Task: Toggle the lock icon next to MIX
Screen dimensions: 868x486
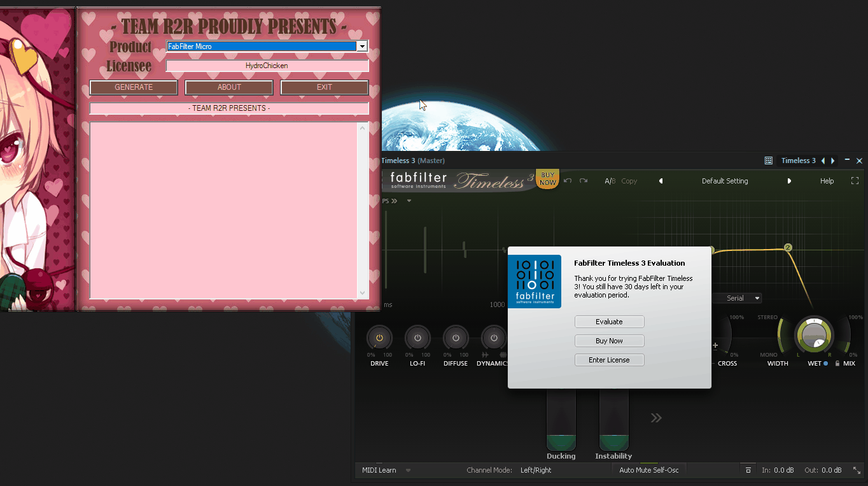Action: click(837, 364)
